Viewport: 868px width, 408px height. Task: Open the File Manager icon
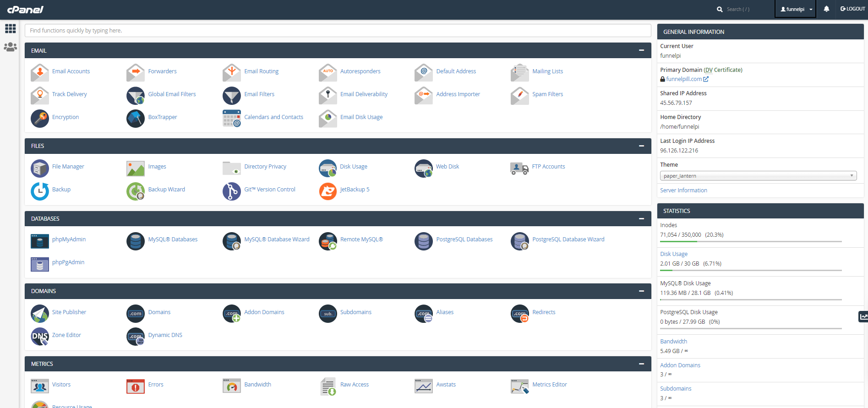tap(40, 168)
